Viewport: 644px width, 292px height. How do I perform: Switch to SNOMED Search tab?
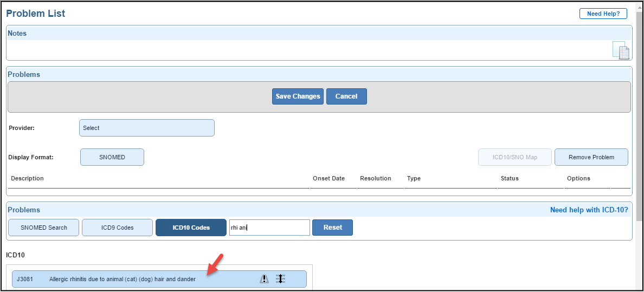[x=44, y=228]
